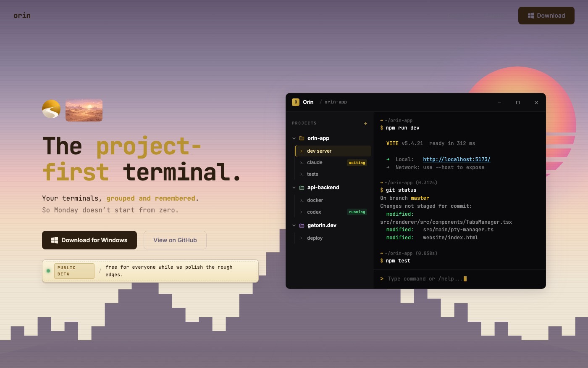Maximize the Orin terminal window
The image size is (588, 368).
point(518,103)
